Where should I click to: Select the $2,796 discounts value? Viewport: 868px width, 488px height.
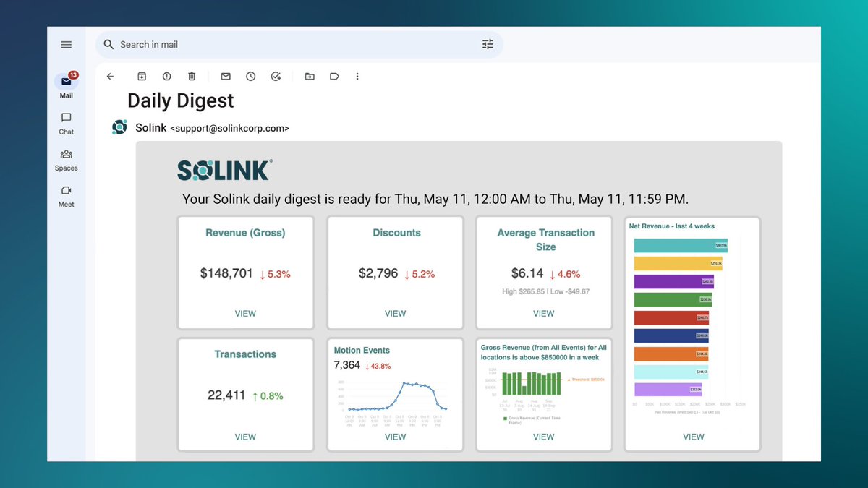pos(378,273)
